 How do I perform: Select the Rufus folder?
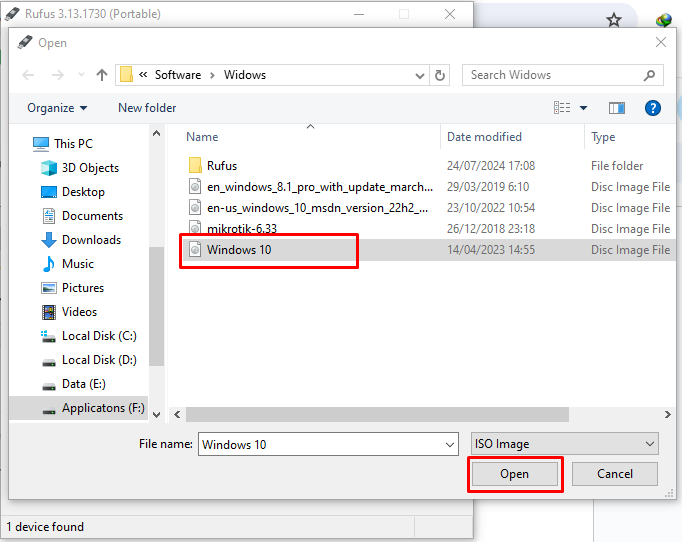click(222, 166)
